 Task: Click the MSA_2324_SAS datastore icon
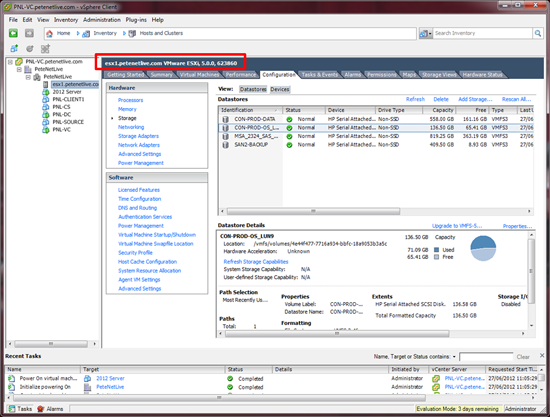226,136
